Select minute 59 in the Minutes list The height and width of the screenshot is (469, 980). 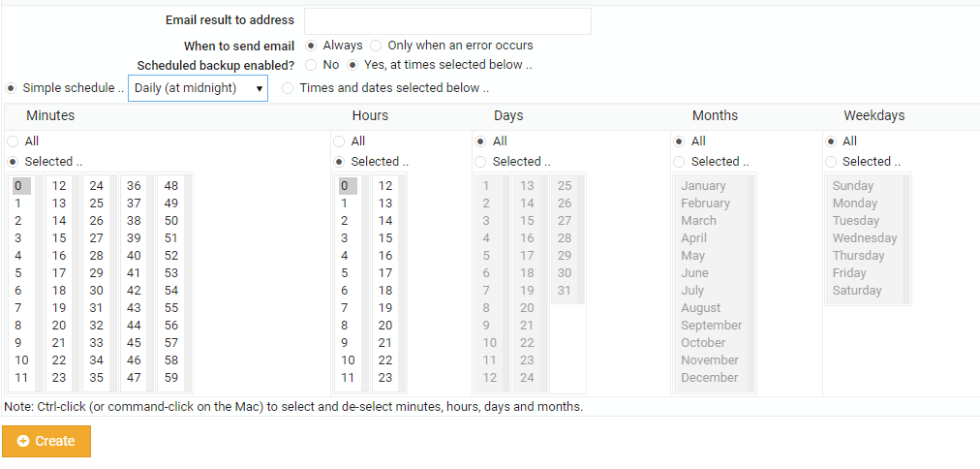[x=171, y=378]
